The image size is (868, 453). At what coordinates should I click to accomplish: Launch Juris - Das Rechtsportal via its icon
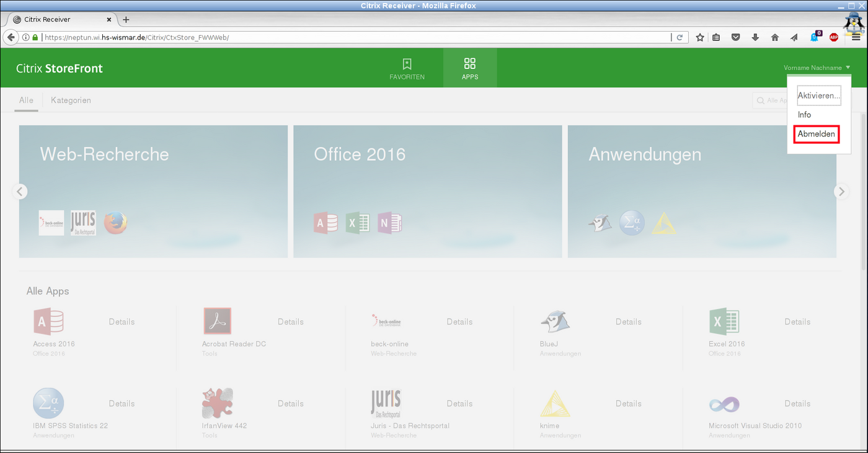click(386, 403)
